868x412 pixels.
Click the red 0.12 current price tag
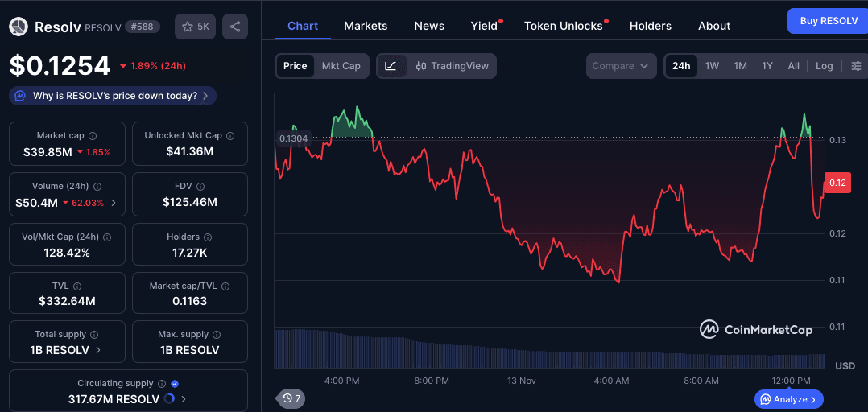coord(837,183)
